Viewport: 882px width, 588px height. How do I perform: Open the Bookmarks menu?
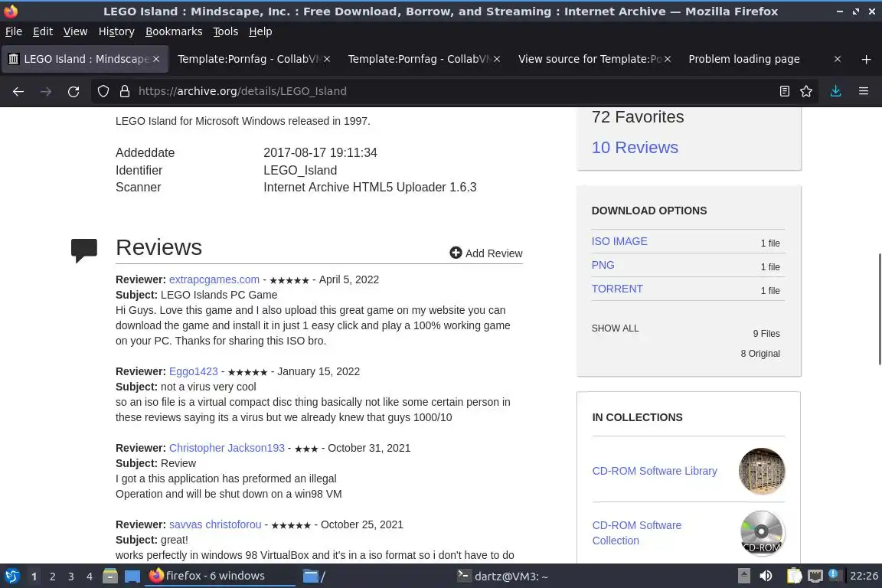[x=174, y=31]
